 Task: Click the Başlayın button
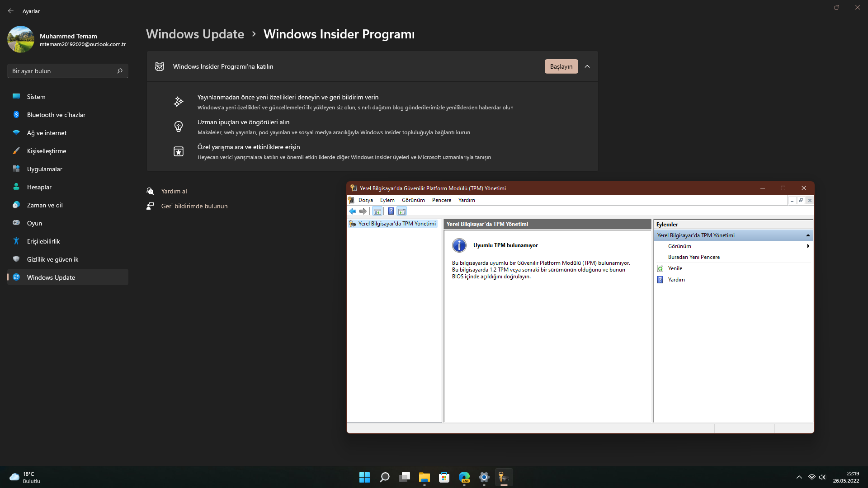click(561, 66)
